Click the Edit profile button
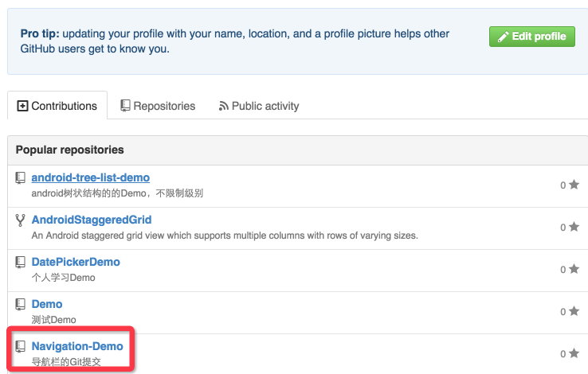This screenshot has width=588, height=374. pos(531,37)
